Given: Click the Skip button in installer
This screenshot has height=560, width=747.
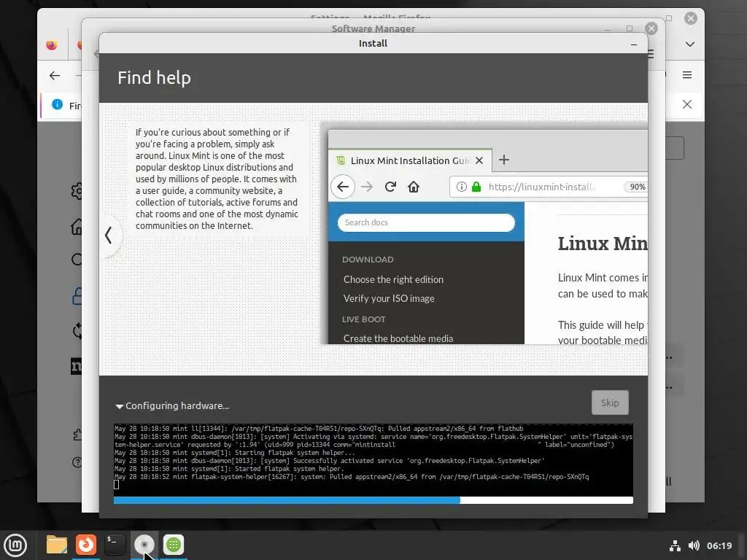Looking at the screenshot, I should click(610, 402).
